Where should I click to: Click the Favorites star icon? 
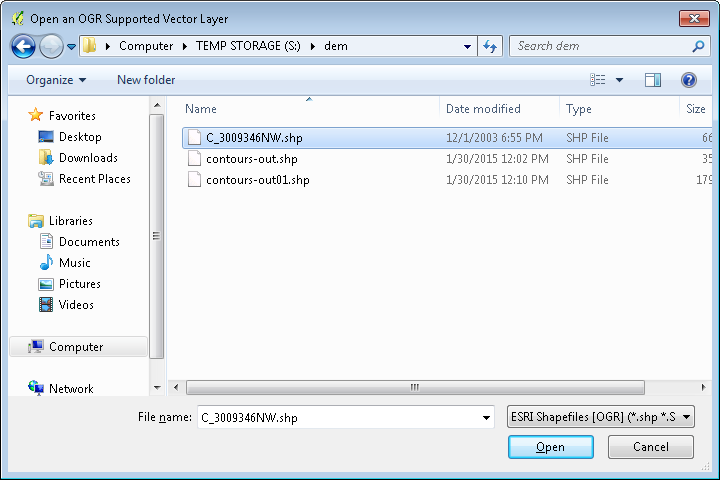tap(35, 115)
